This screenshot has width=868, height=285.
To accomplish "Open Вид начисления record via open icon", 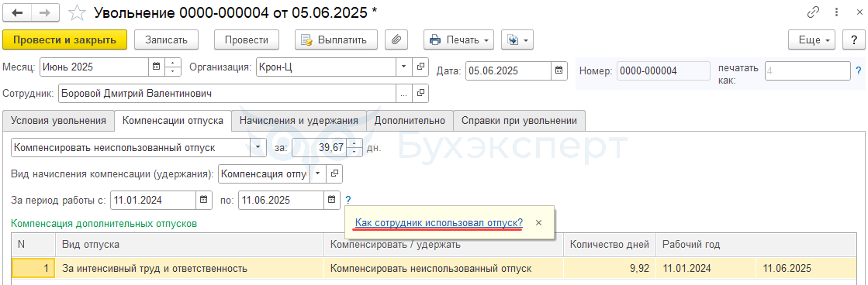I will point(334,173).
